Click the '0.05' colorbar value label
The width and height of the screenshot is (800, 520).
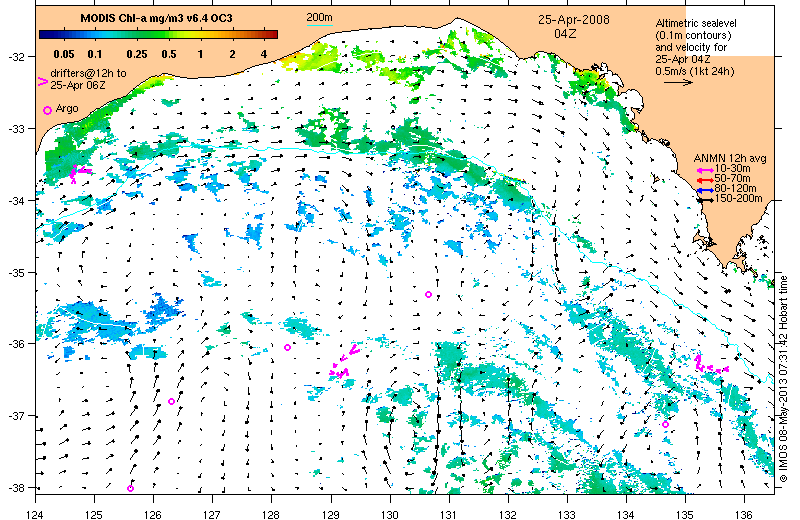pyautogui.click(x=64, y=54)
